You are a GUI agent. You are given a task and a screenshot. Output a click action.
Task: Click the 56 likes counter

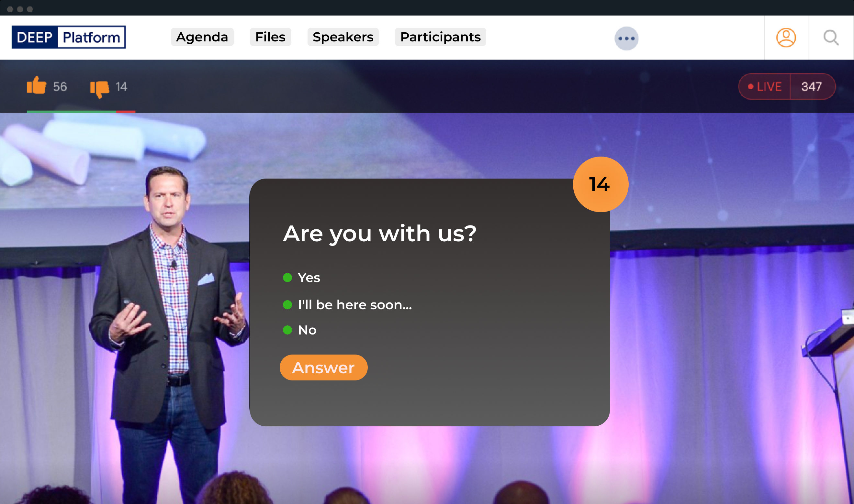tap(60, 87)
